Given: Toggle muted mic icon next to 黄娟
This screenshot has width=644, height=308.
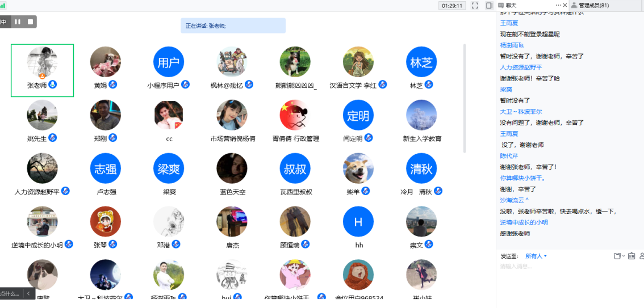Looking at the screenshot, I should pos(113,85).
